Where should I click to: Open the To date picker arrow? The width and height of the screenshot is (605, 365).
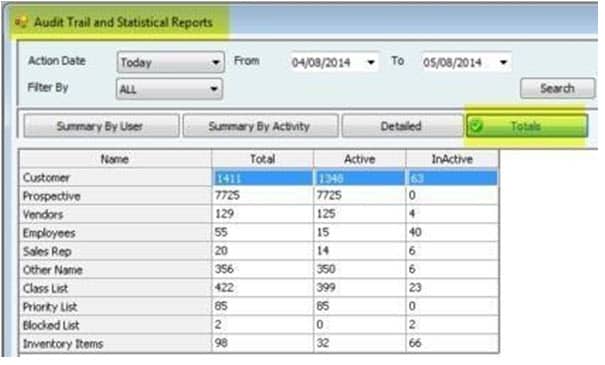coord(503,62)
